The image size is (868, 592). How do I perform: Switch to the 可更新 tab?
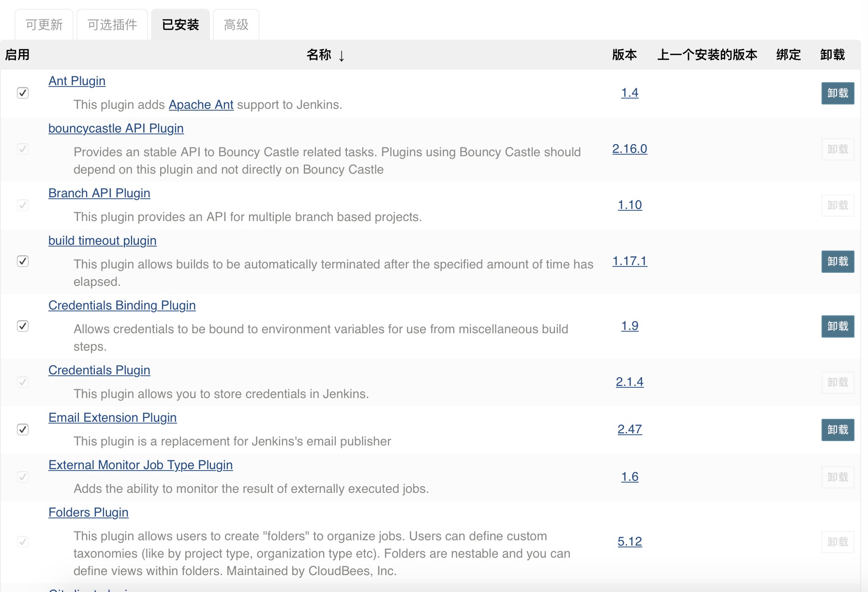(44, 25)
